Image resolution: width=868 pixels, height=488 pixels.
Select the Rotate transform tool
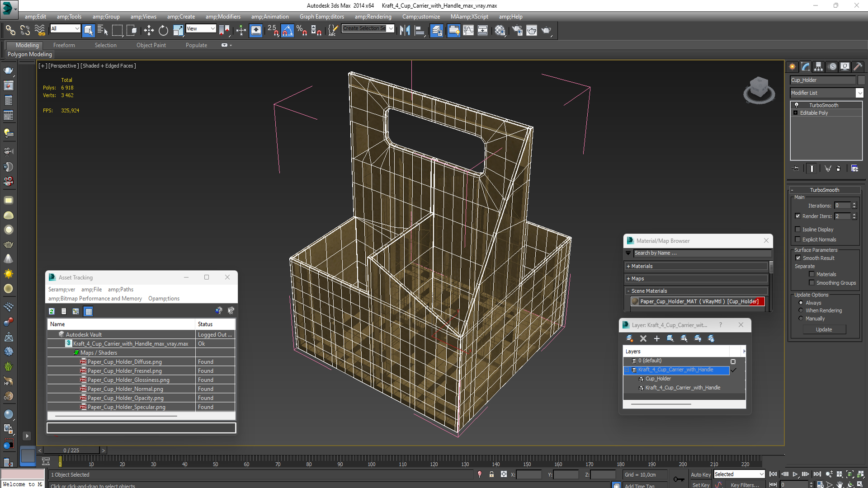[163, 30]
